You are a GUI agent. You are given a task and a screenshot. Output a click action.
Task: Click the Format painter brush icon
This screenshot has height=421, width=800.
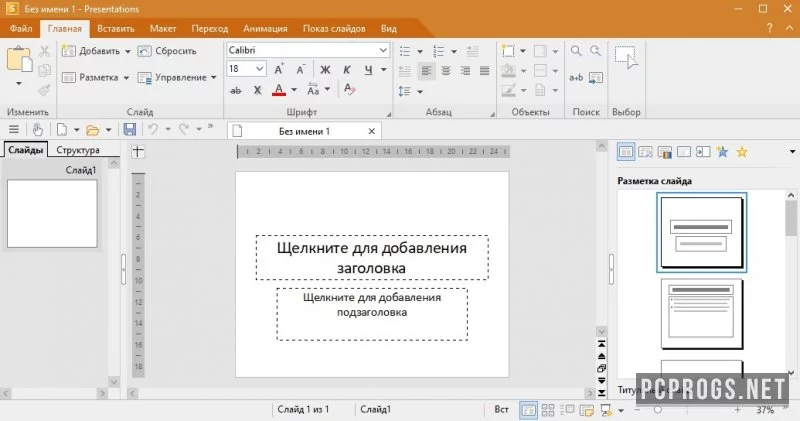click(x=44, y=90)
